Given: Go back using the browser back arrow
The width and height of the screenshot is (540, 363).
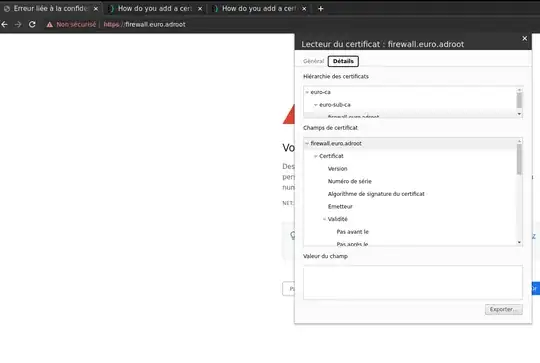Looking at the screenshot, I should (4, 24).
